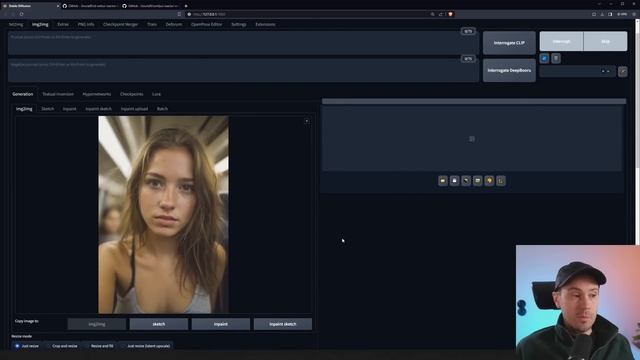Open the txt2img tab

pyautogui.click(x=16, y=24)
